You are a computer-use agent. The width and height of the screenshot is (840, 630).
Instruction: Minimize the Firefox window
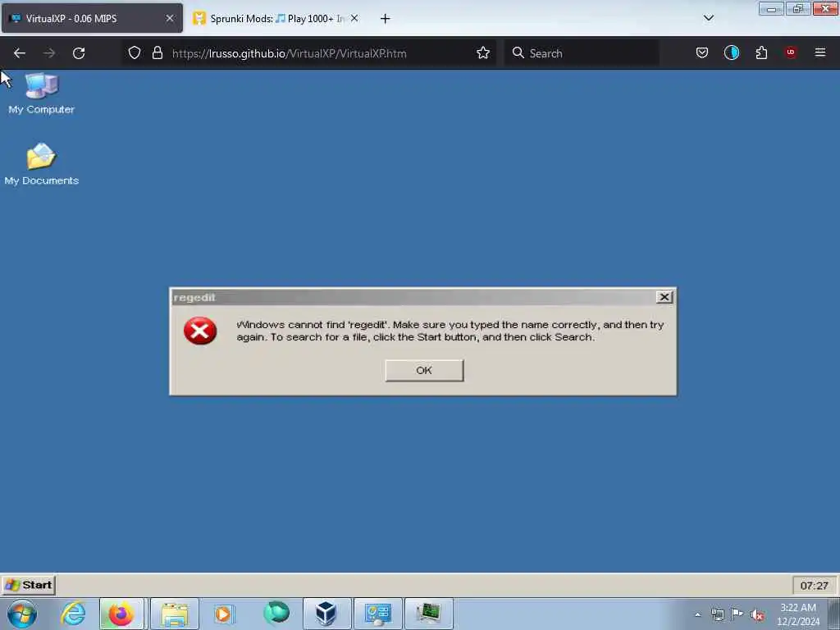click(x=771, y=8)
